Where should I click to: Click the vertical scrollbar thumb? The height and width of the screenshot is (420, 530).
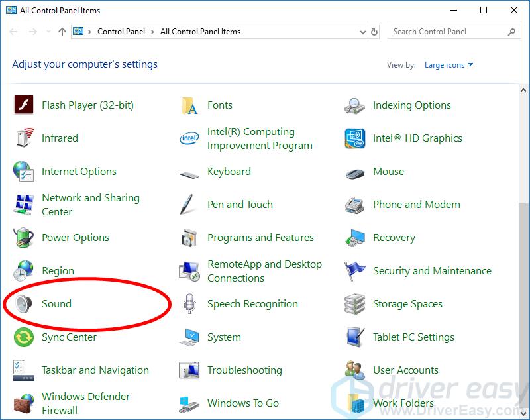[524, 298]
